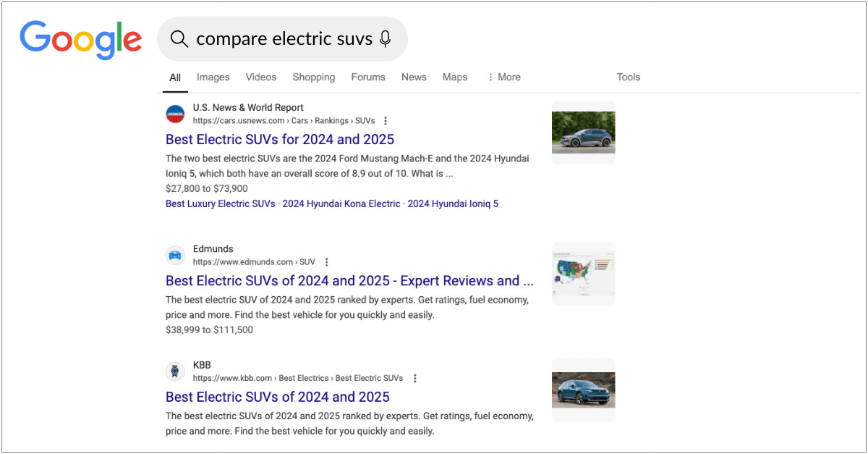Click the KBB site favicon
The width and height of the screenshot is (868, 454).
pos(175,371)
